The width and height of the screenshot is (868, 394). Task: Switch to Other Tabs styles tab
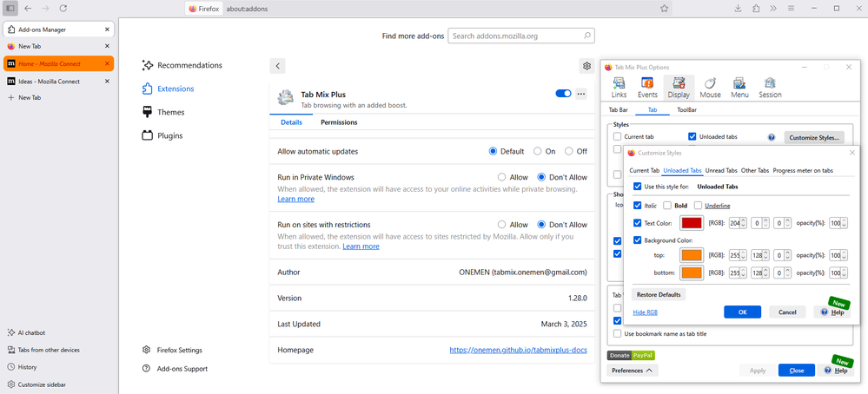pos(755,171)
